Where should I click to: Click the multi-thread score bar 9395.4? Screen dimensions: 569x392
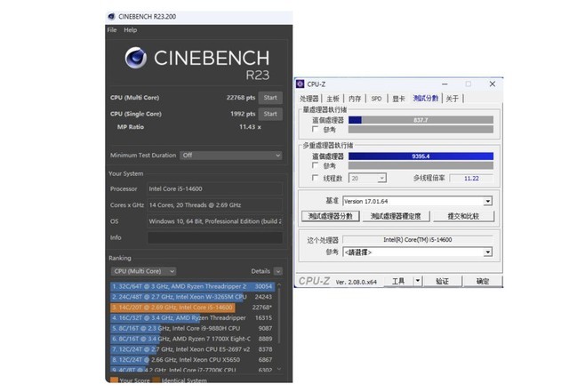pyautogui.click(x=421, y=156)
